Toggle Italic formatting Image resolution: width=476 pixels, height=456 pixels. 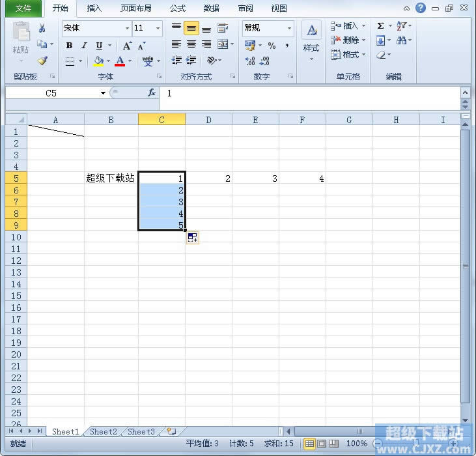point(84,46)
